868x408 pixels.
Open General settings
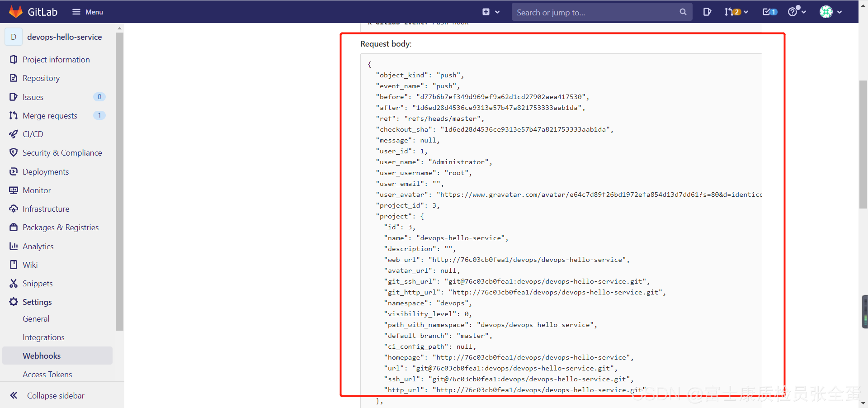click(x=36, y=319)
